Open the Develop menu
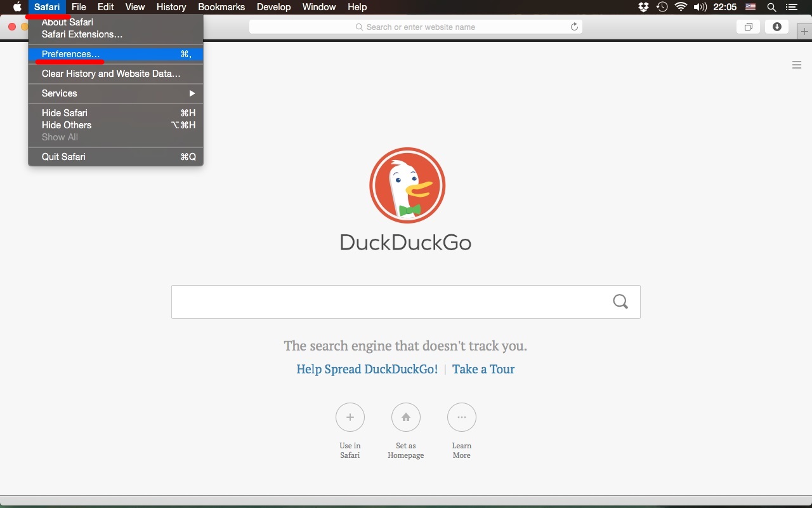The image size is (812, 508). (x=273, y=7)
